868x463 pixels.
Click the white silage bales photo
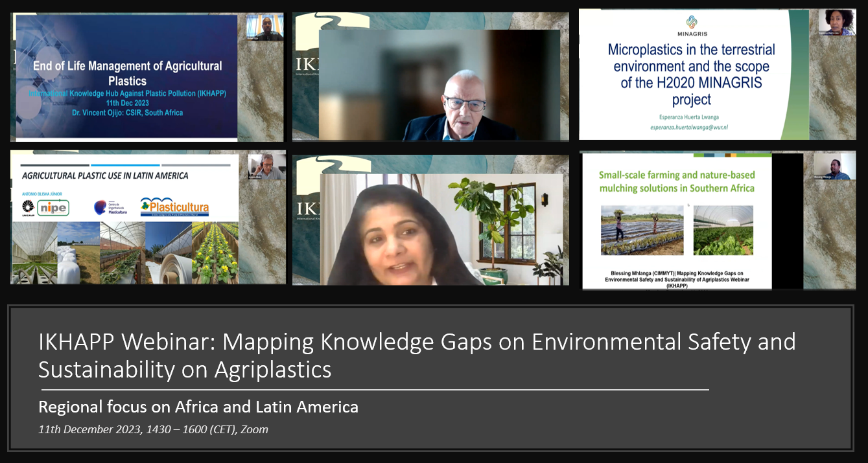[78, 253]
